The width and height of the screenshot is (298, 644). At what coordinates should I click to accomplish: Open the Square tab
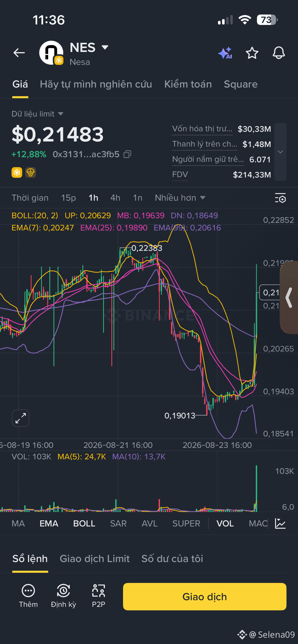click(x=241, y=84)
